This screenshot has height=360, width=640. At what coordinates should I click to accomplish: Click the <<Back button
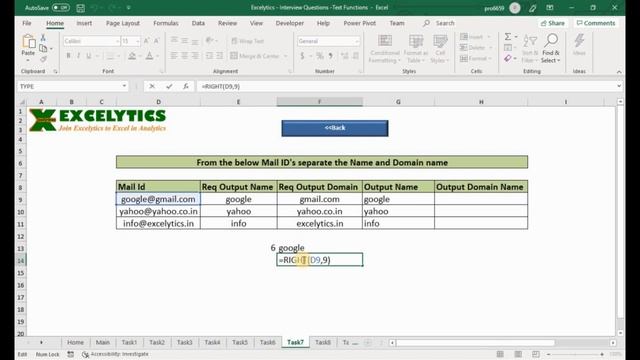335,128
